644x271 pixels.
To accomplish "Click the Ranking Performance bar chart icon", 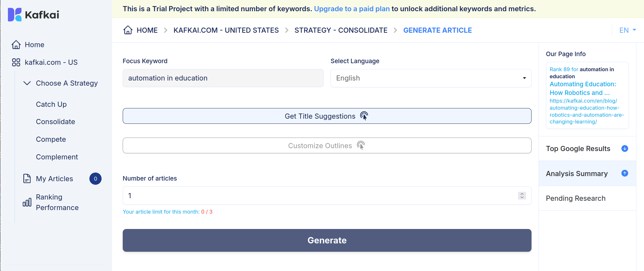I will coord(27,202).
